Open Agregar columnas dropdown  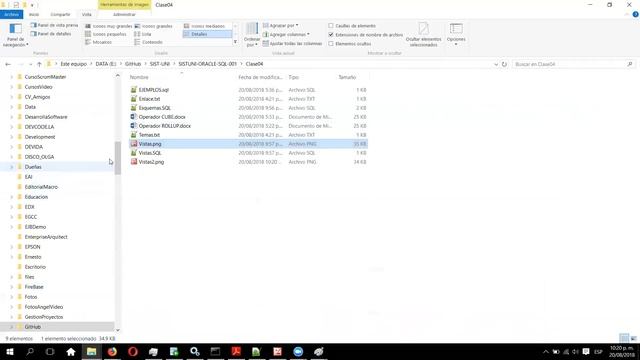click(286, 34)
